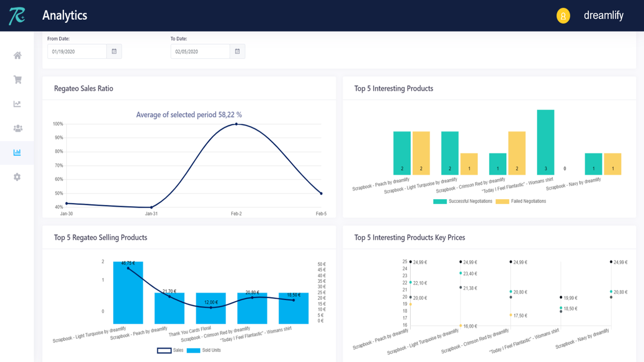Screen dimensions: 644x362
Task: Open the From Date calendar picker
Action: (114, 51)
